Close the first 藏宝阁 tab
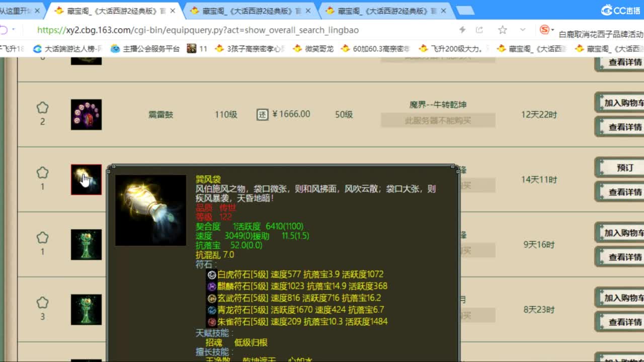The image size is (644, 362). coord(173,11)
